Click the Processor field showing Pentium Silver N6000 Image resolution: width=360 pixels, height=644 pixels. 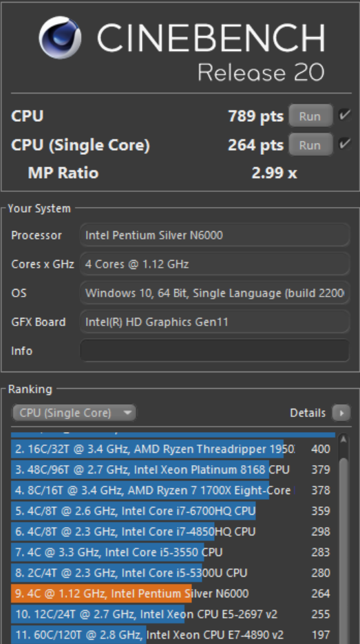click(x=215, y=235)
